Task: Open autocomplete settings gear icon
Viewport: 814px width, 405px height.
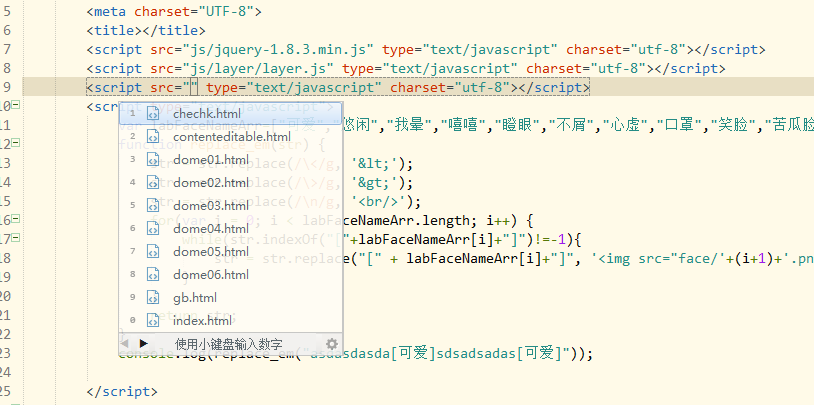Action: coord(332,344)
